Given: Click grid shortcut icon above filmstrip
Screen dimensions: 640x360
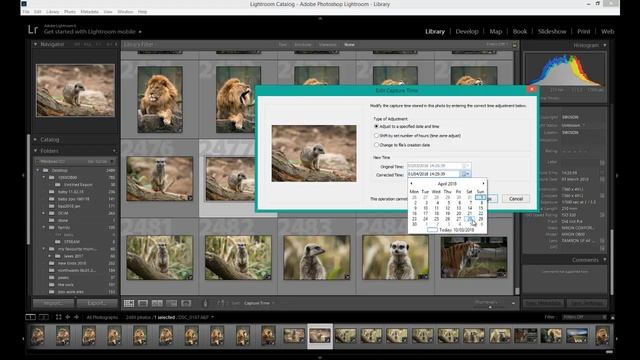Looking at the screenshot, I should pyautogui.click(x=59, y=317).
